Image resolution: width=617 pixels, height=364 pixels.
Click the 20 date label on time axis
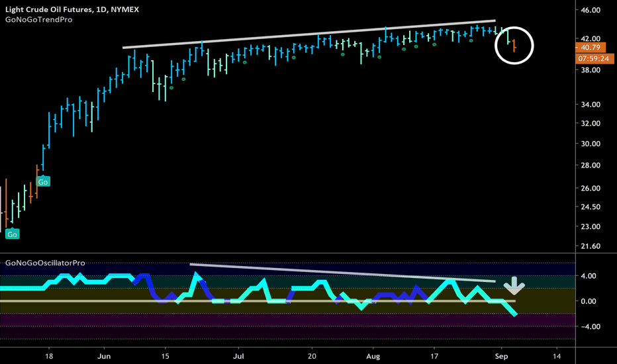coord(312,356)
